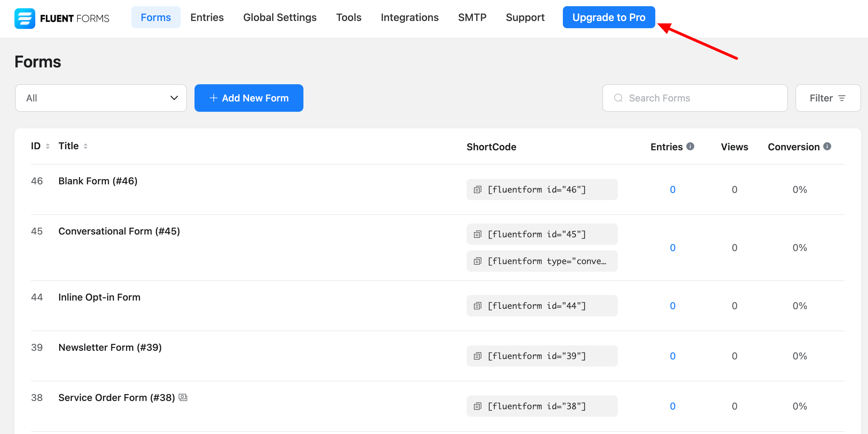Screen dimensions: 868x434
Task: Copy shortcode icon for Newsletter Form
Action: [478, 356]
